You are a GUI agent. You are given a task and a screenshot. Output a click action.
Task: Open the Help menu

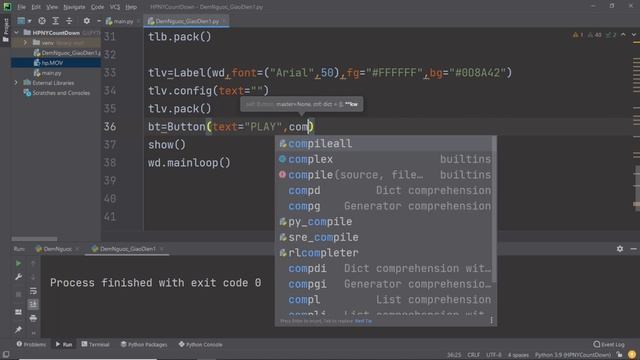pos(131,7)
